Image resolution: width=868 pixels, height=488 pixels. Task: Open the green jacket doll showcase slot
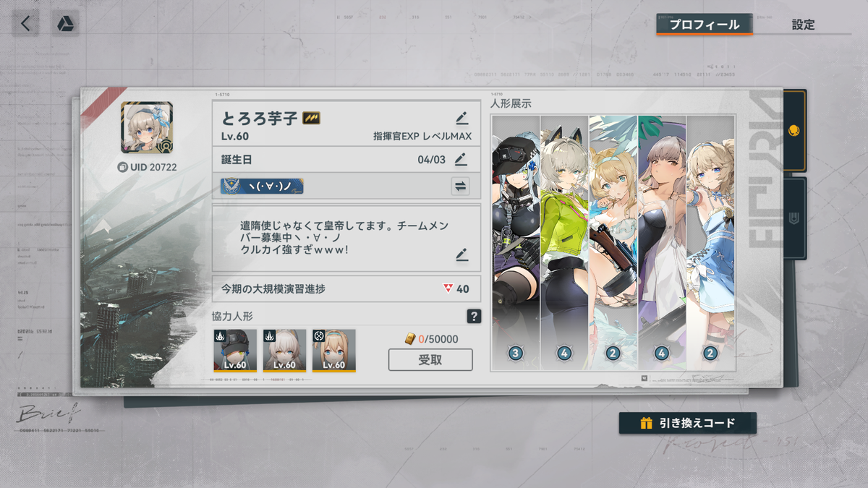tap(564, 242)
